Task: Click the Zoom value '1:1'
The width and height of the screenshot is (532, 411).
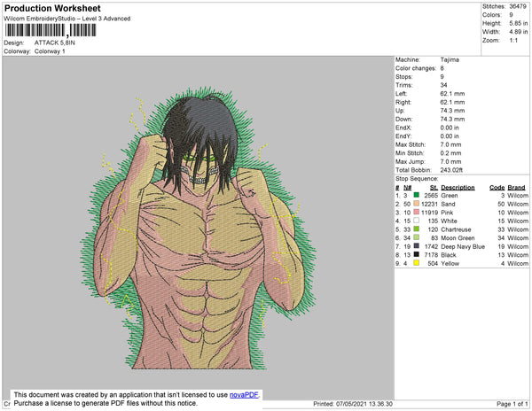Action: coord(513,41)
